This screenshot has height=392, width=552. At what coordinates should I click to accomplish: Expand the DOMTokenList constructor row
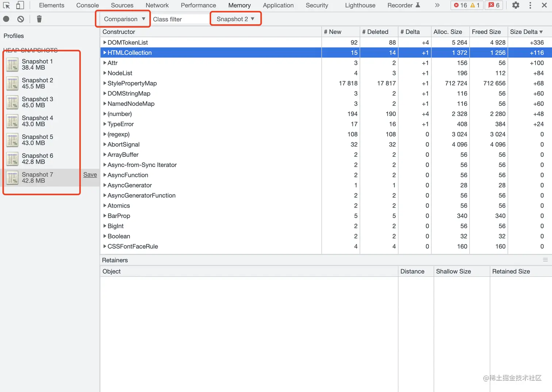click(105, 42)
